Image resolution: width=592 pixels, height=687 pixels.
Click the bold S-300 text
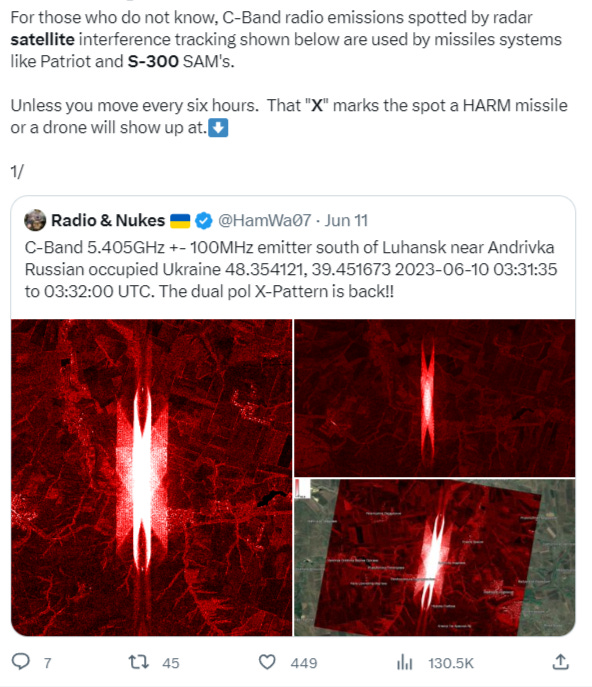point(153,61)
